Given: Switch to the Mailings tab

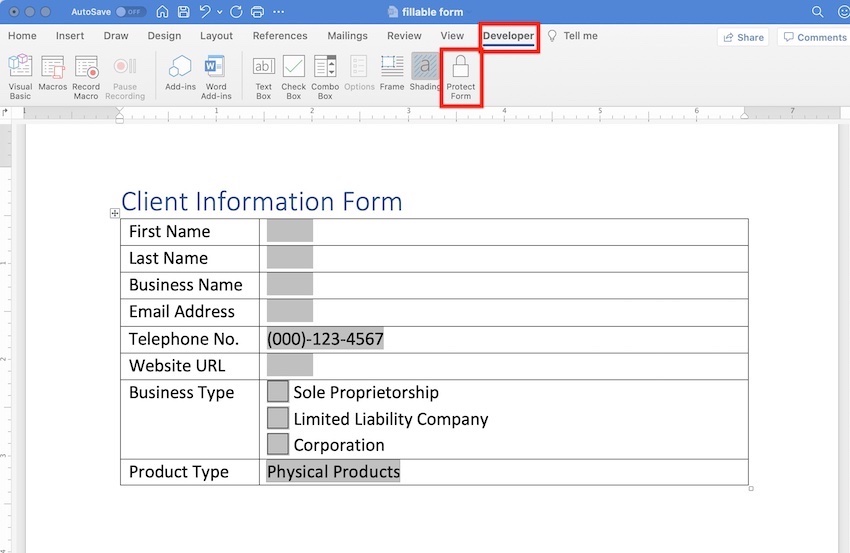Looking at the screenshot, I should click(347, 36).
